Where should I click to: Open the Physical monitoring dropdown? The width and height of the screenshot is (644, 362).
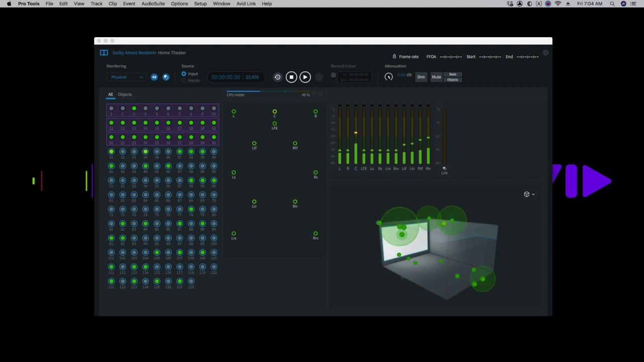[x=126, y=77]
